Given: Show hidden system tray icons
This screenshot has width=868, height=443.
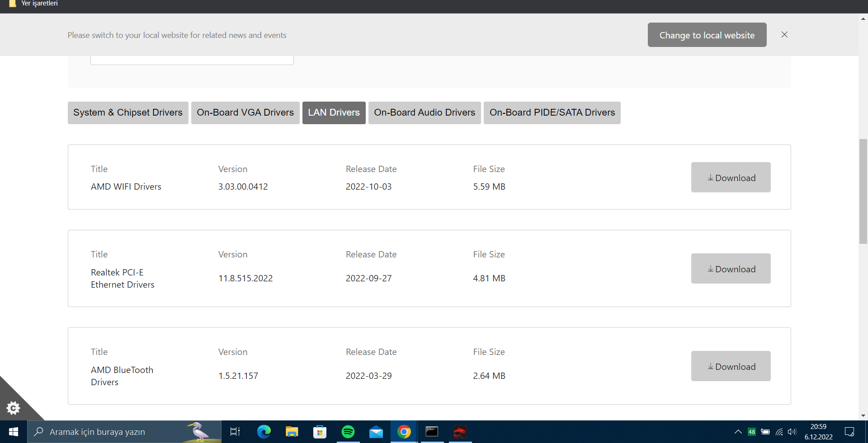Looking at the screenshot, I should pyautogui.click(x=738, y=432).
